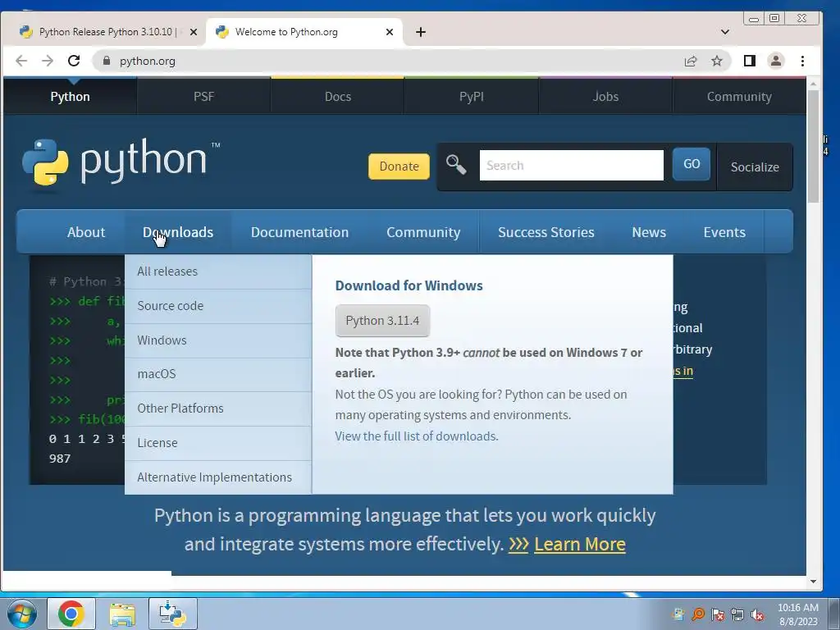The width and height of the screenshot is (840, 630).
Task: Click the network tray icon
Action: pos(737,614)
